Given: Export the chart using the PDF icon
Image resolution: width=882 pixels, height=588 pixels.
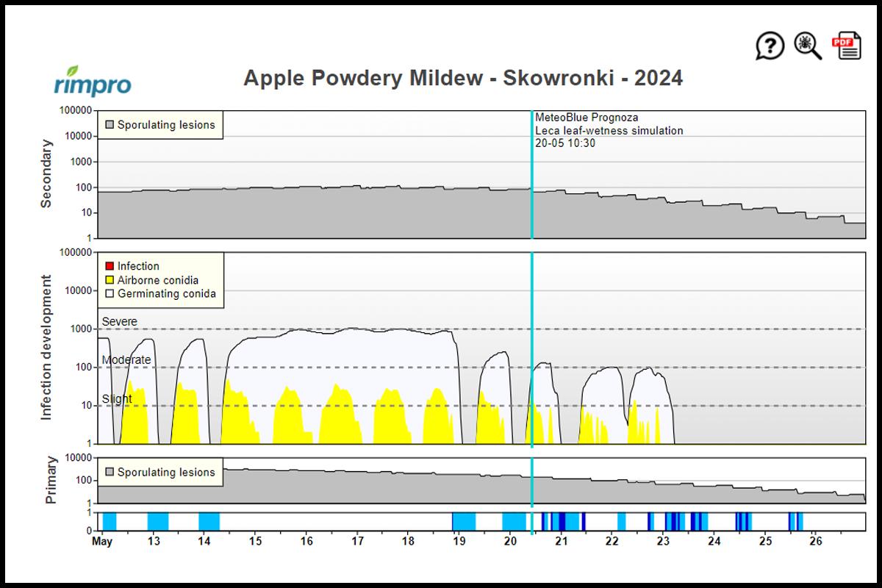Looking at the screenshot, I should point(846,46).
